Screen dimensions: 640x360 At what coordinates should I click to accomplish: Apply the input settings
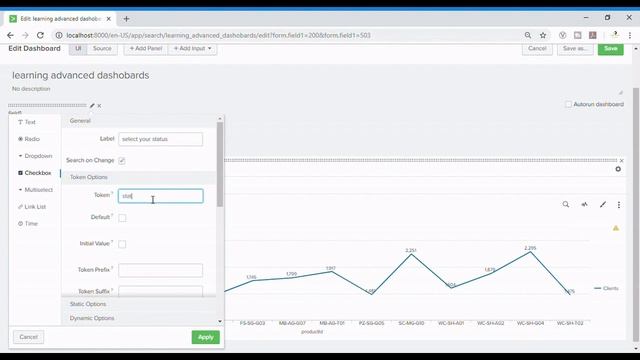pyautogui.click(x=206, y=337)
